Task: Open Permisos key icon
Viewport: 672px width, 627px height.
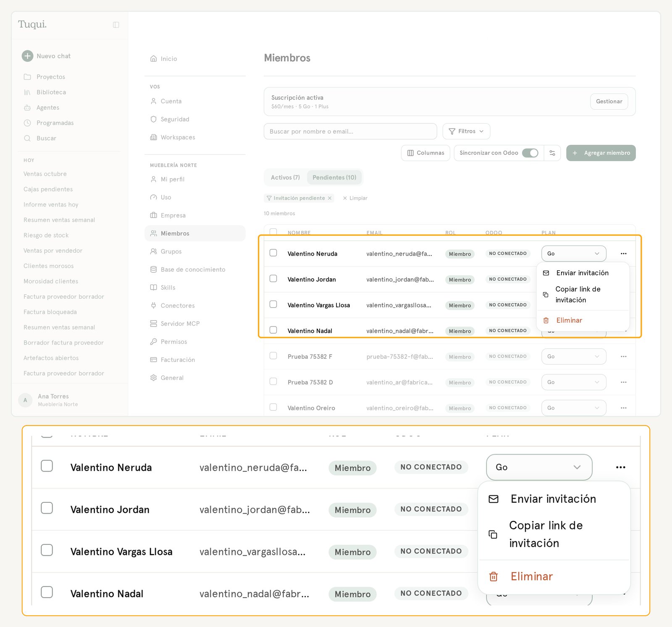Action: pyautogui.click(x=154, y=342)
